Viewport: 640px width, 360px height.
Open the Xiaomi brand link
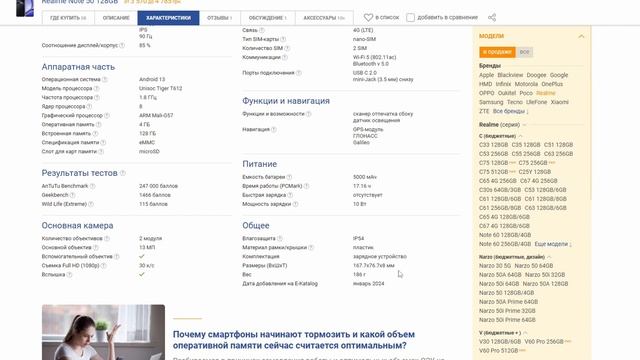560,102
